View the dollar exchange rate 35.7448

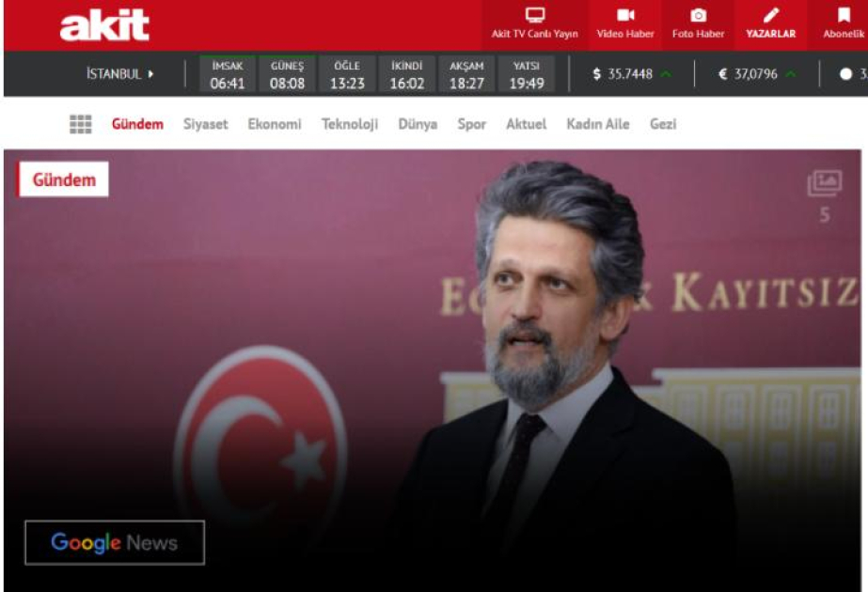[x=623, y=74]
